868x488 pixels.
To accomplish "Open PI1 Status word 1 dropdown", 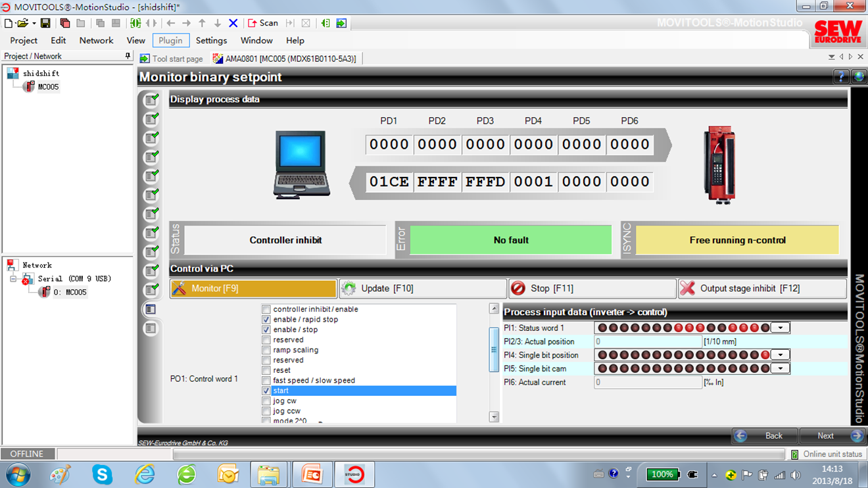I will click(x=781, y=328).
